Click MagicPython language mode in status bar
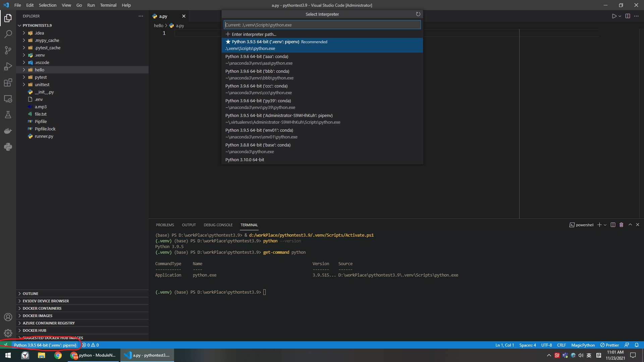Viewport: 644px width, 362px height. [x=583, y=345]
